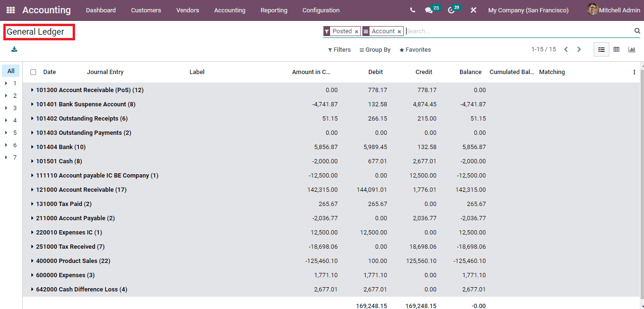Click the export download icon
Viewport: 644px width, 309px height.
coord(14,49)
